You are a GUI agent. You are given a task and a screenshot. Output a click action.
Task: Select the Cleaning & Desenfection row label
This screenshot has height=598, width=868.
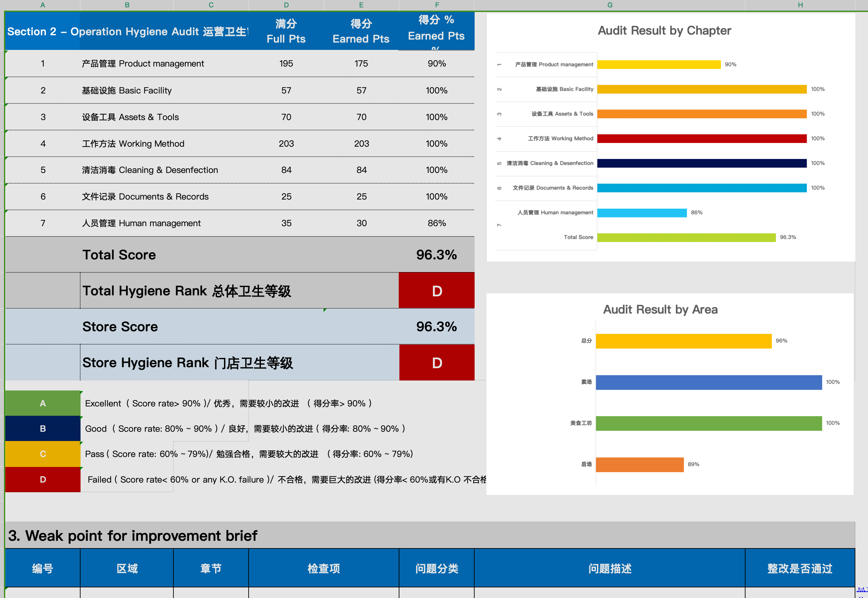(150, 170)
